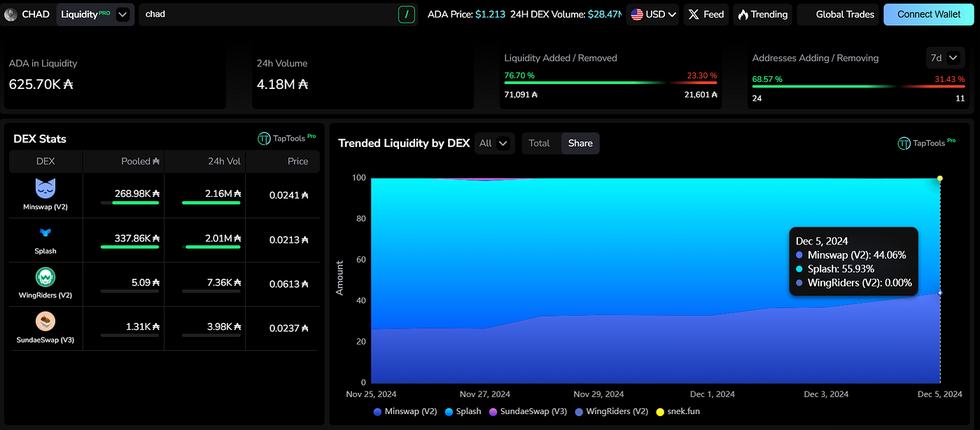Screen dimensions: 980x430
Task: Click the 21,601 ADA removed amount
Action: (x=701, y=95)
